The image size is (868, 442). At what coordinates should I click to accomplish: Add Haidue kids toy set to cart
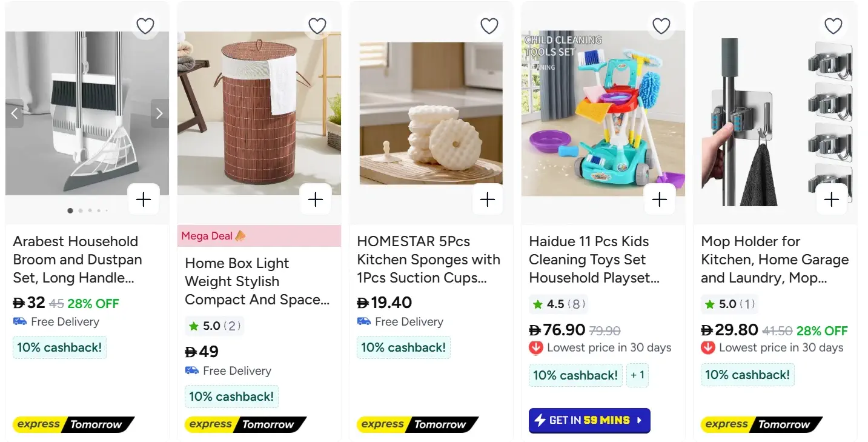(x=660, y=199)
